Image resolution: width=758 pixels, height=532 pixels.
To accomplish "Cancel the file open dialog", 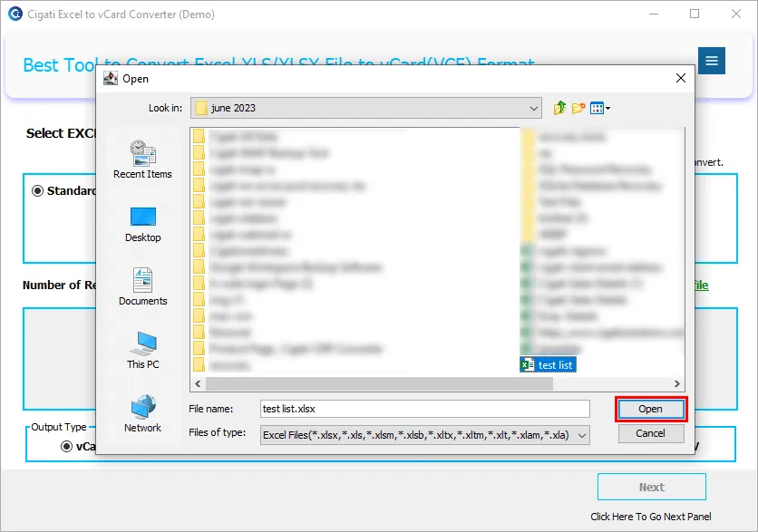I will point(651,433).
